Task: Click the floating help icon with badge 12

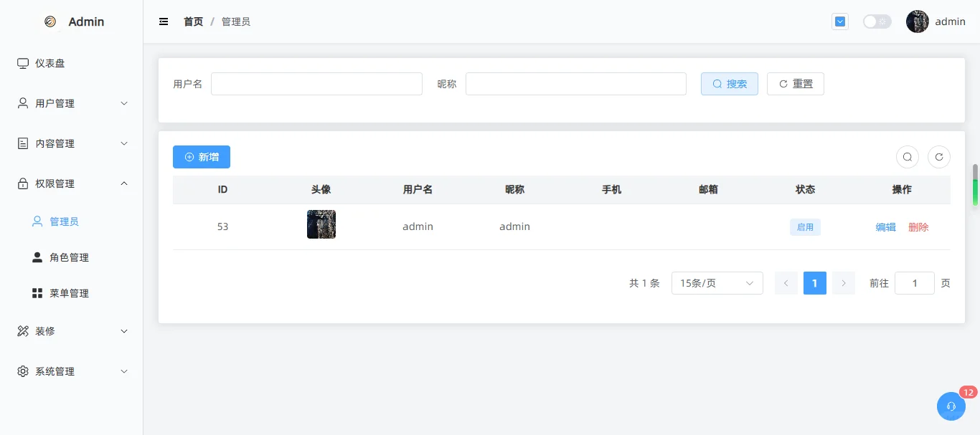Action: pyautogui.click(x=951, y=406)
